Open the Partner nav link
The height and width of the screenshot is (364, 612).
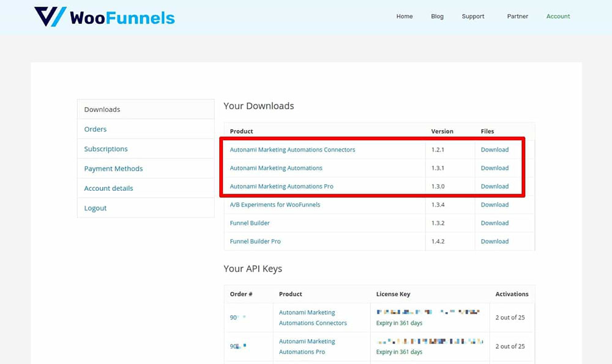(518, 17)
